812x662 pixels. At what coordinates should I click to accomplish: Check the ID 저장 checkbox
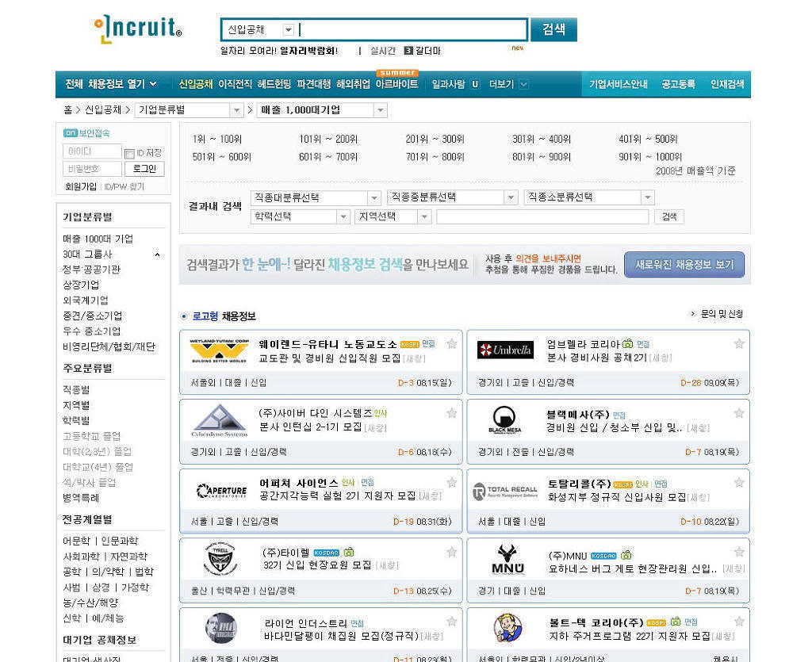pyautogui.click(x=129, y=154)
